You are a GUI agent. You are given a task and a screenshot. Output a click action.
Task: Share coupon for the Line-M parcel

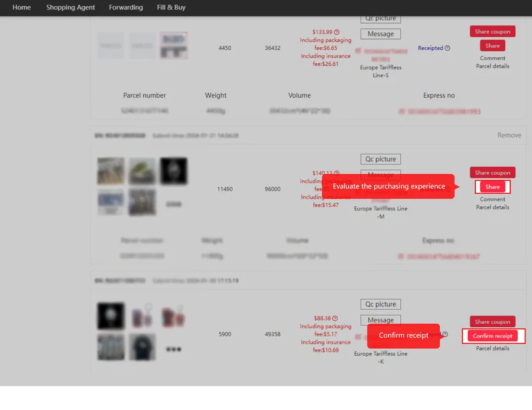(492, 173)
